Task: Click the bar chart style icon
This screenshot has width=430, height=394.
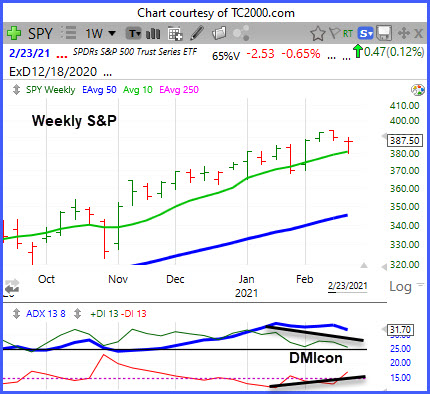Action: click(153, 34)
